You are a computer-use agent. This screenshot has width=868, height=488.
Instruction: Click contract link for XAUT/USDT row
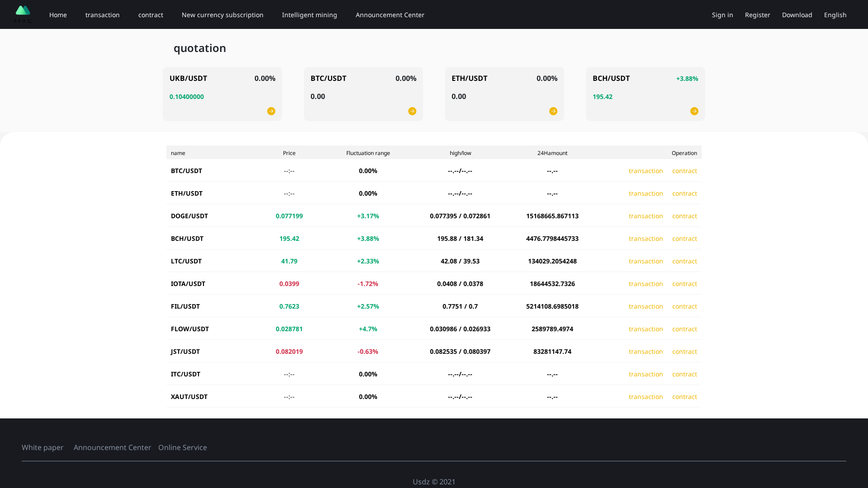[x=684, y=397]
